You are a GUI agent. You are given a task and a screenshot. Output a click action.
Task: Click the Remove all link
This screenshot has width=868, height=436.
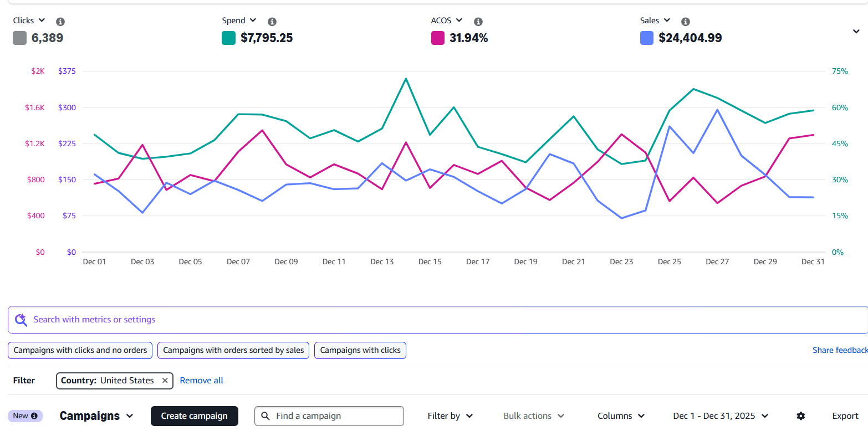click(x=202, y=380)
